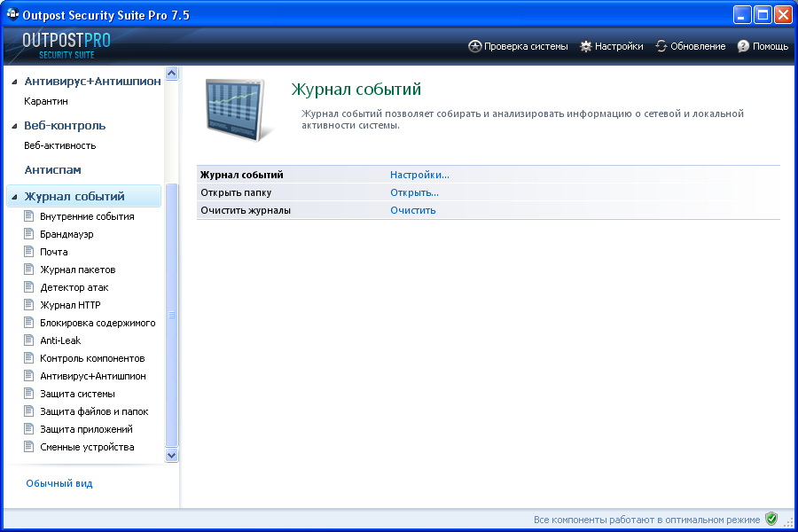798x532 pixels.
Task: Click the log icon beside Антивирус+Антишпион entry
Action: point(29,376)
